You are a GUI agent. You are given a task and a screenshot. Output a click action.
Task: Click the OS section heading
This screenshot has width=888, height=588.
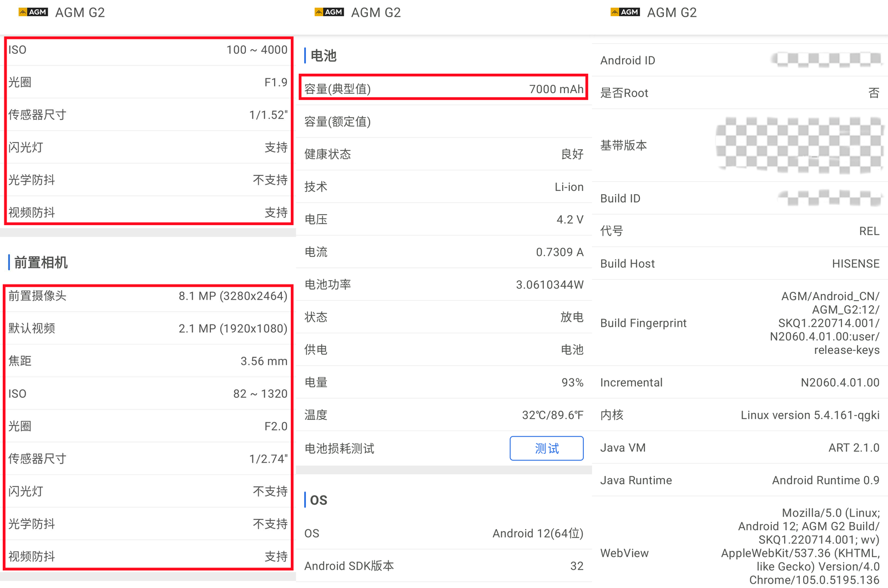click(318, 500)
